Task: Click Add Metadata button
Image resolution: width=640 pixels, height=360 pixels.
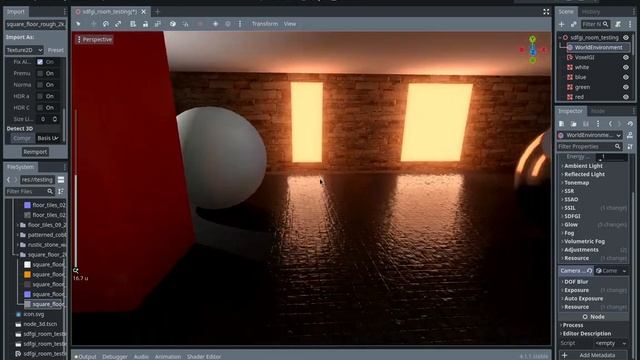Action: 593,355
